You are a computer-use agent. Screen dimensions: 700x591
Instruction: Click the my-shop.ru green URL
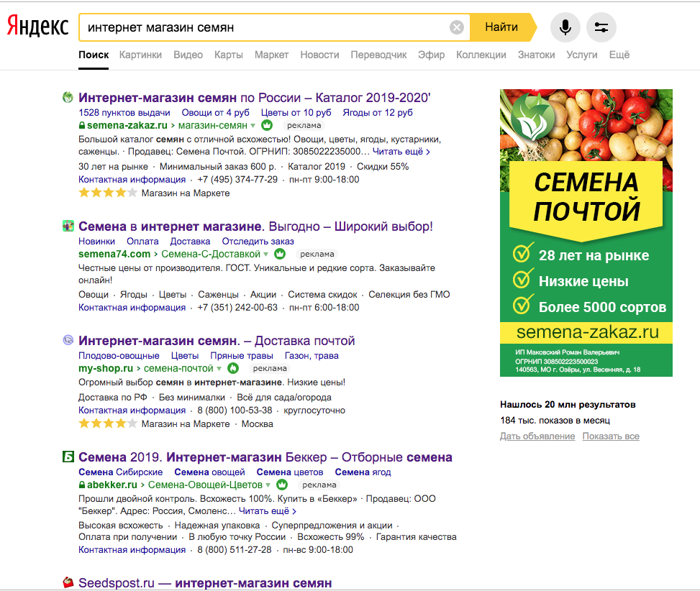pyautogui.click(x=106, y=368)
